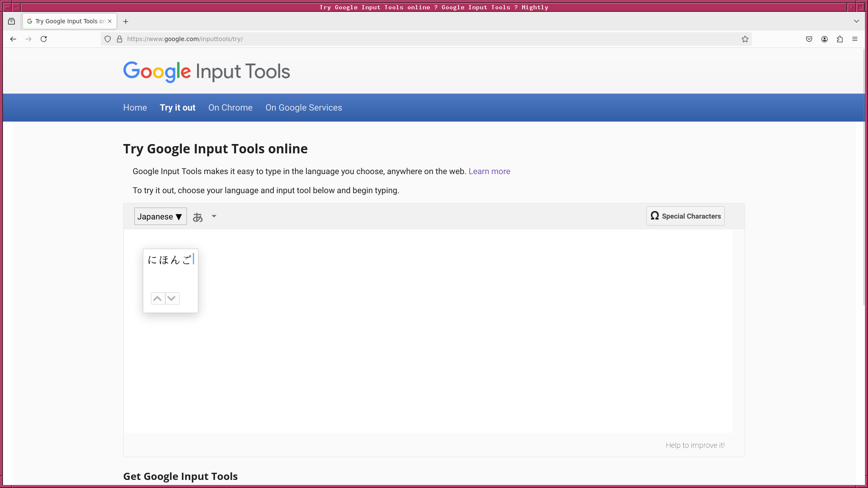
Task: Reload the current page
Action: [x=44, y=39]
